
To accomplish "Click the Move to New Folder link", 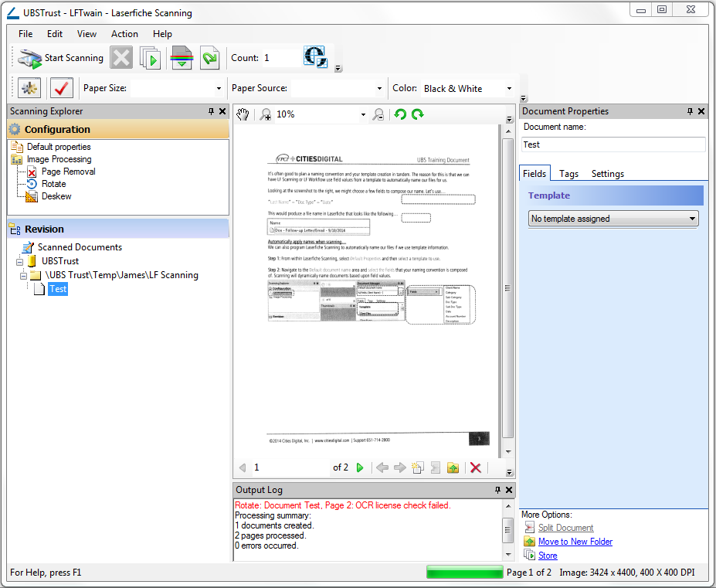I will [x=575, y=542].
